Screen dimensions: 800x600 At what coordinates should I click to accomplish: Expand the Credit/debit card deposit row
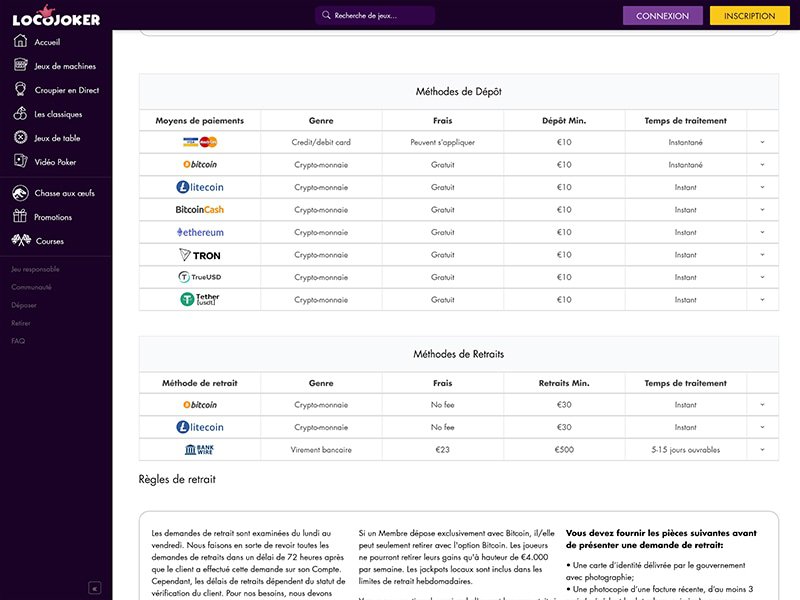pyautogui.click(x=762, y=142)
